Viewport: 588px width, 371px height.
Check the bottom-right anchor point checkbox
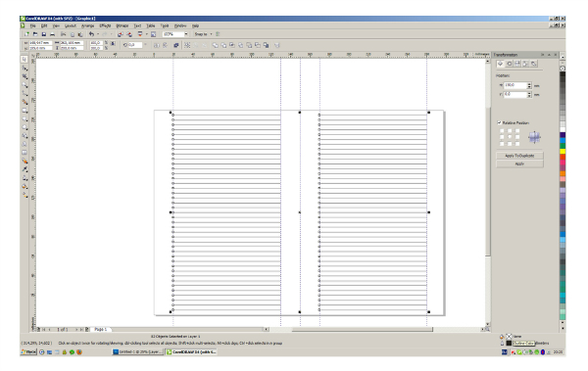[x=517, y=144]
